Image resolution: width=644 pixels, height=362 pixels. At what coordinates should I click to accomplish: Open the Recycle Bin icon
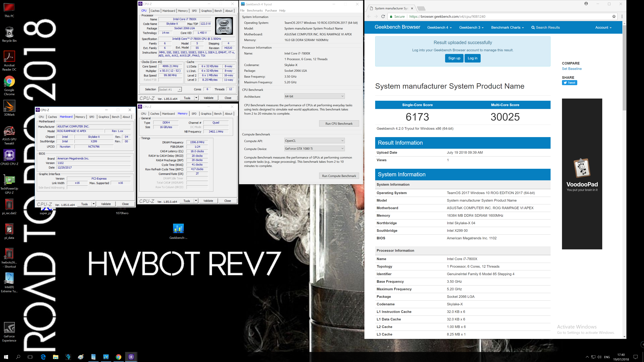[x=9, y=35]
